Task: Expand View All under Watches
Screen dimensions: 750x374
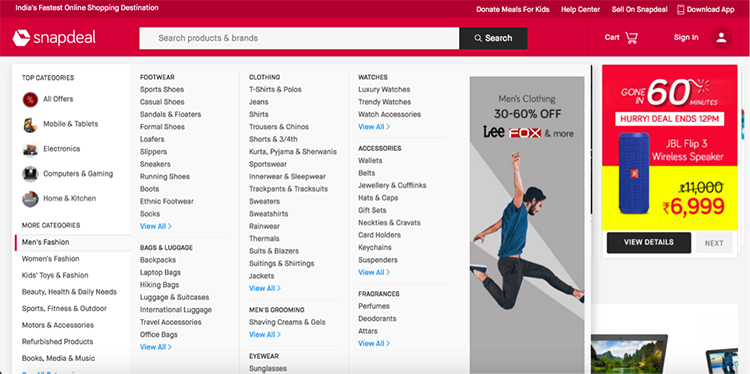Action: (x=374, y=127)
